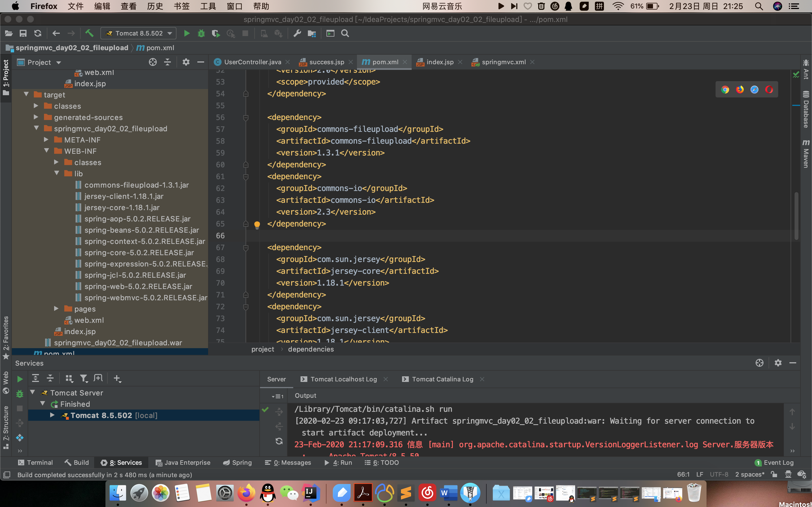Expand the target folder in project tree
The height and width of the screenshot is (507, 812).
tap(26, 95)
